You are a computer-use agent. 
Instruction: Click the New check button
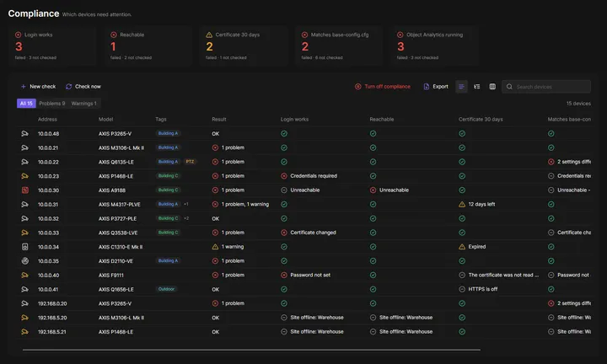pos(38,87)
